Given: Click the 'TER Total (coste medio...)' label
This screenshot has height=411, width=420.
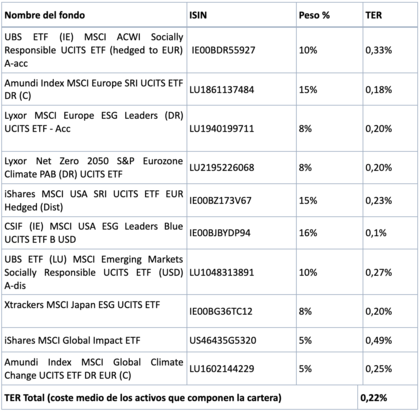Looking at the screenshot, I should coord(143,398).
